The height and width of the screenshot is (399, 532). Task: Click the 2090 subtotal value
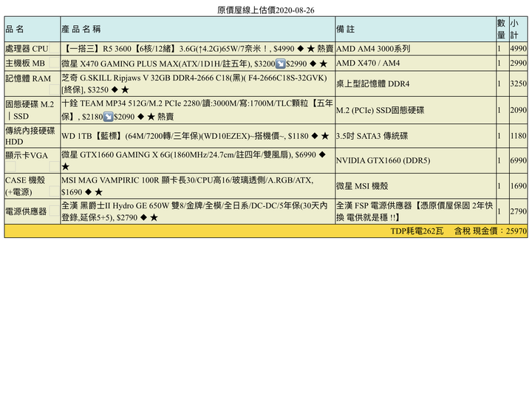pos(519,110)
